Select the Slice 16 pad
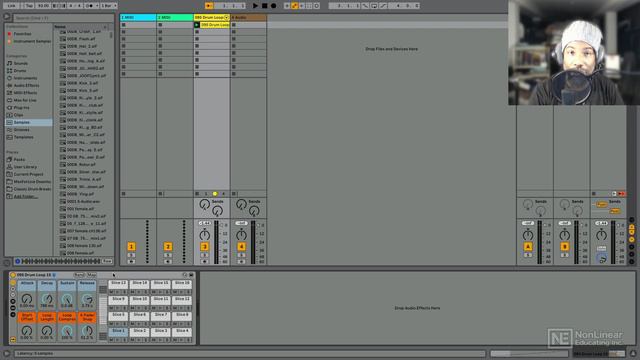Screen dimensions: 640x360 [x=182, y=283]
